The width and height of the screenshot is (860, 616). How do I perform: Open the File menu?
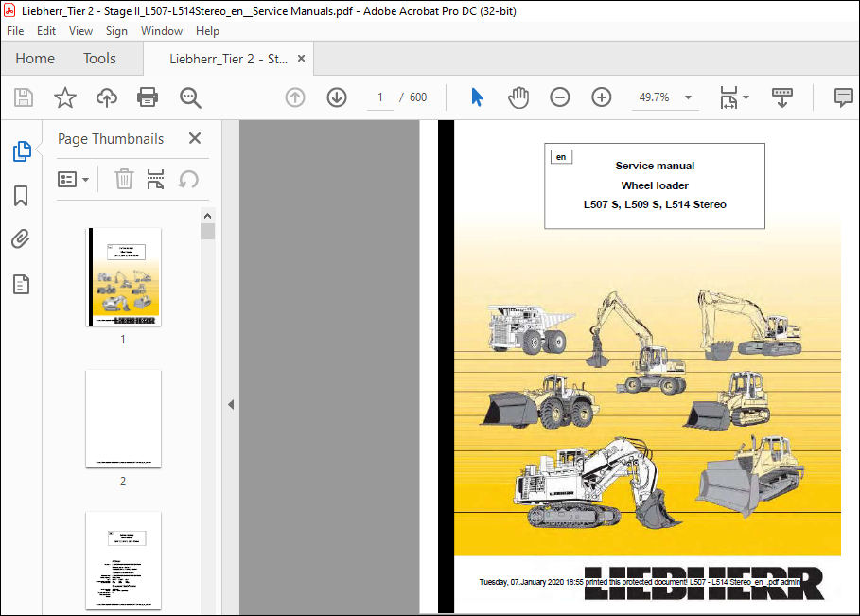pyautogui.click(x=15, y=31)
